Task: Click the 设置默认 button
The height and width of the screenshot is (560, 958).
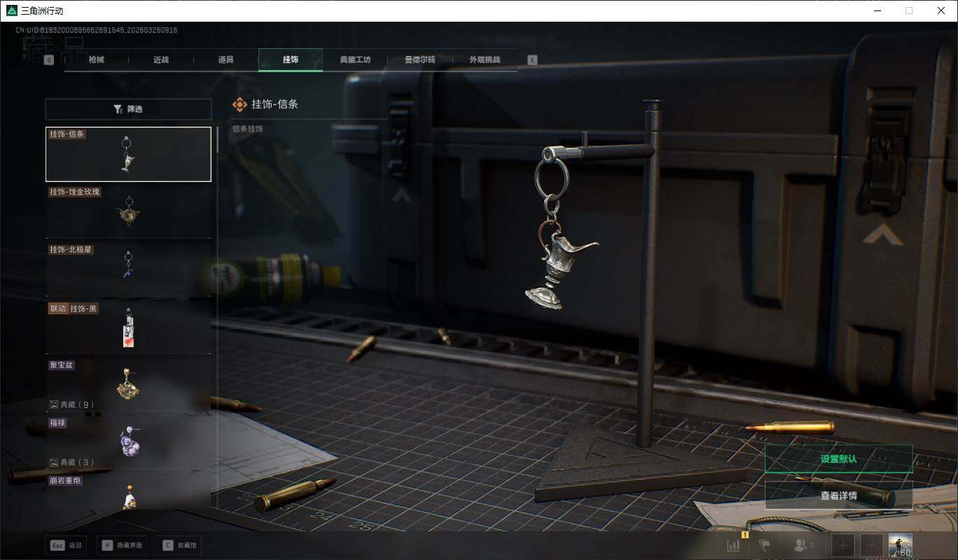Action: (838, 459)
